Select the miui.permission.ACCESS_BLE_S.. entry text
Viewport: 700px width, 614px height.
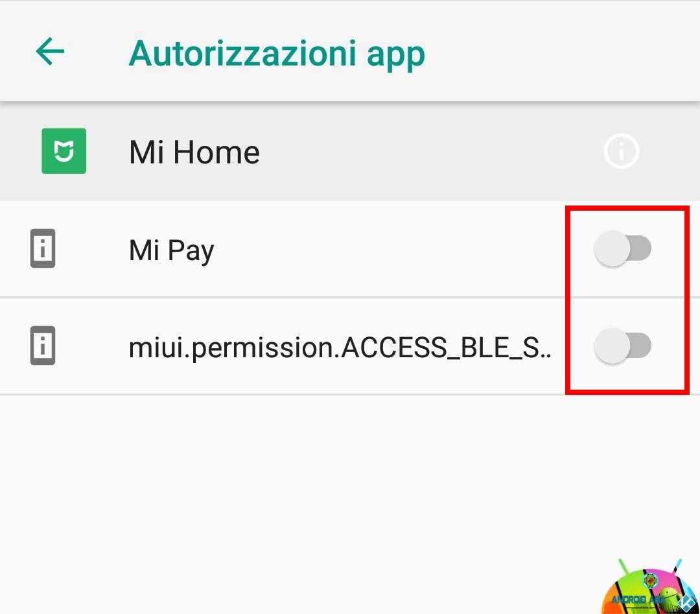340,348
